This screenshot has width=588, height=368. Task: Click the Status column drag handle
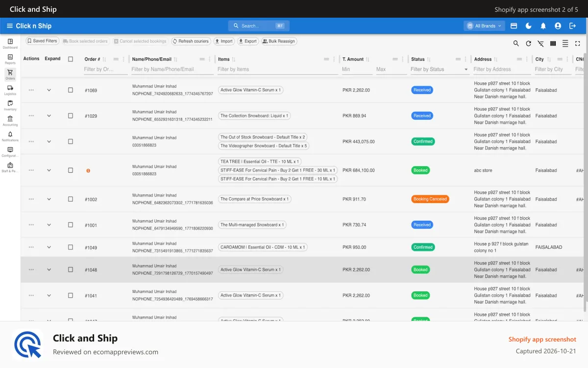pyautogui.click(x=458, y=59)
